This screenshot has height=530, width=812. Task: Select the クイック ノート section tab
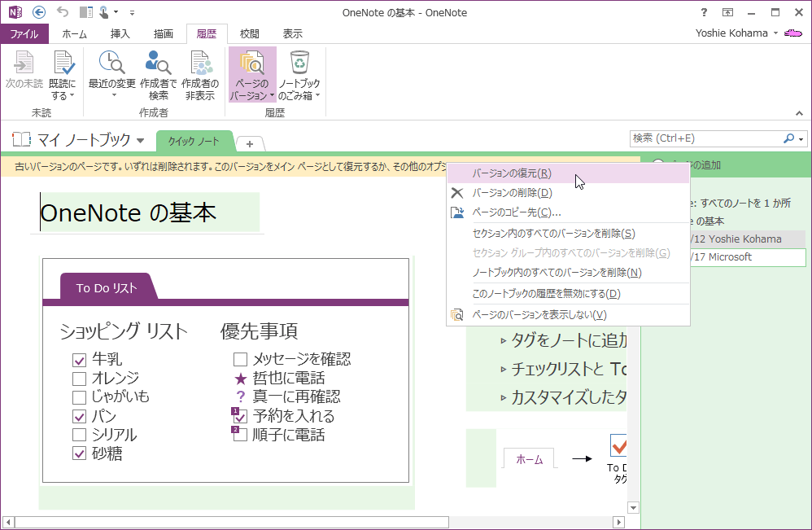tap(194, 141)
